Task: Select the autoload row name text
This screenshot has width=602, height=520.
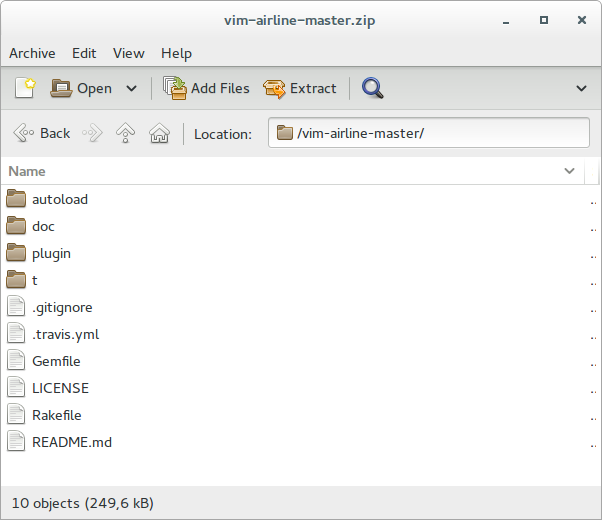Action: coord(60,199)
